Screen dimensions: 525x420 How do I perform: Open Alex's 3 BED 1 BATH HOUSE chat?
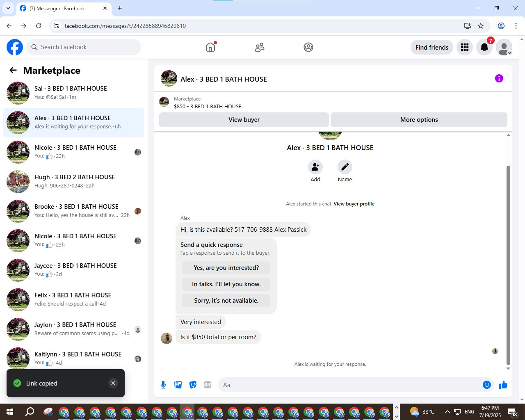(x=74, y=123)
